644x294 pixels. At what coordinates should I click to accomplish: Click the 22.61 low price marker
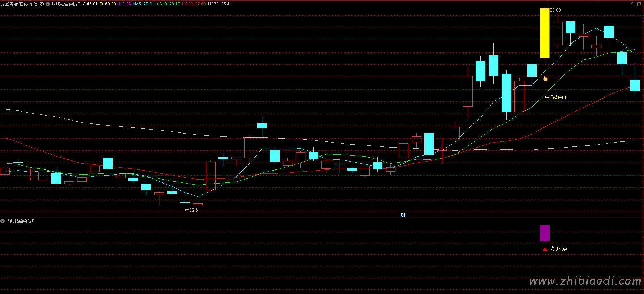tap(195, 210)
